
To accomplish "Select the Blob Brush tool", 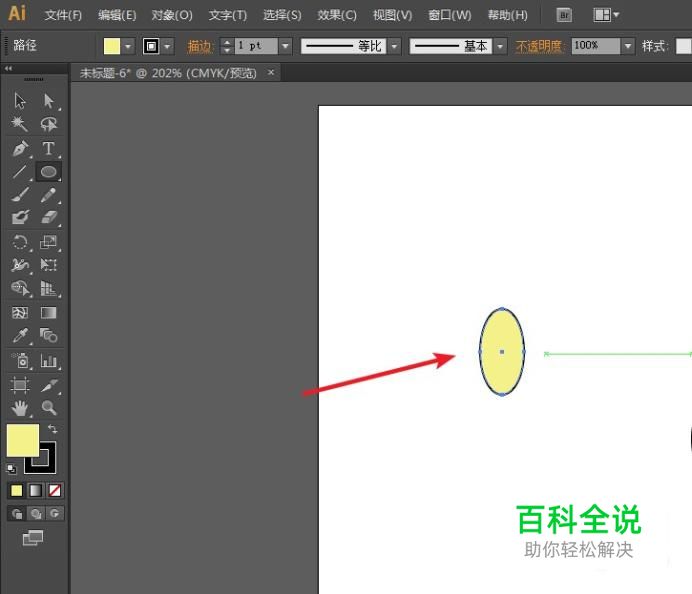I will click(x=20, y=217).
